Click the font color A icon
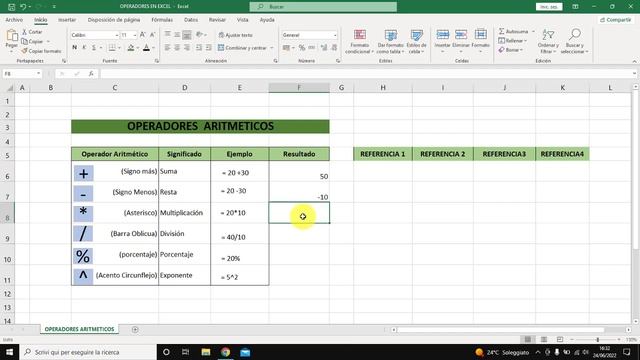The image size is (640, 360). [x=147, y=48]
